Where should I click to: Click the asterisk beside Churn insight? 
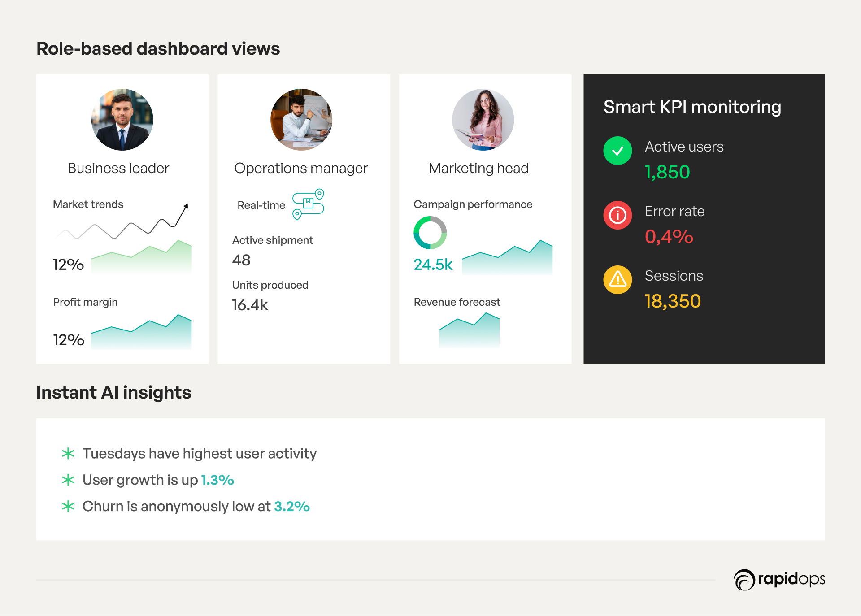click(x=68, y=506)
